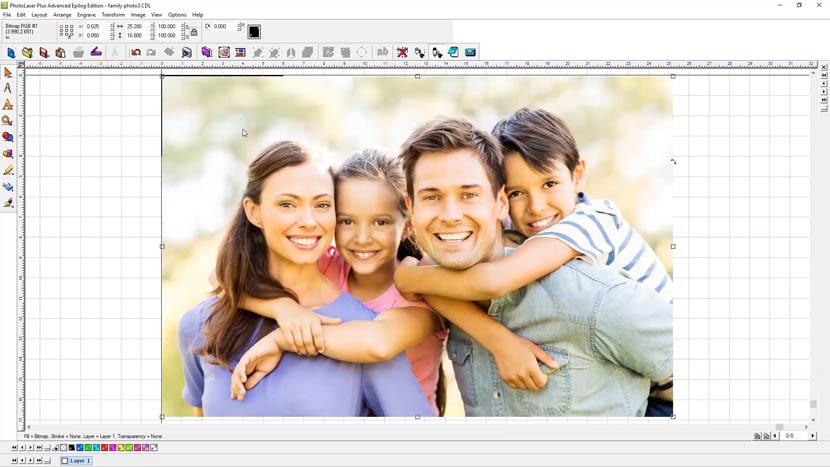The height and width of the screenshot is (467, 830).
Task: Pick the red swatch in color palette
Action: tap(104, 448)
